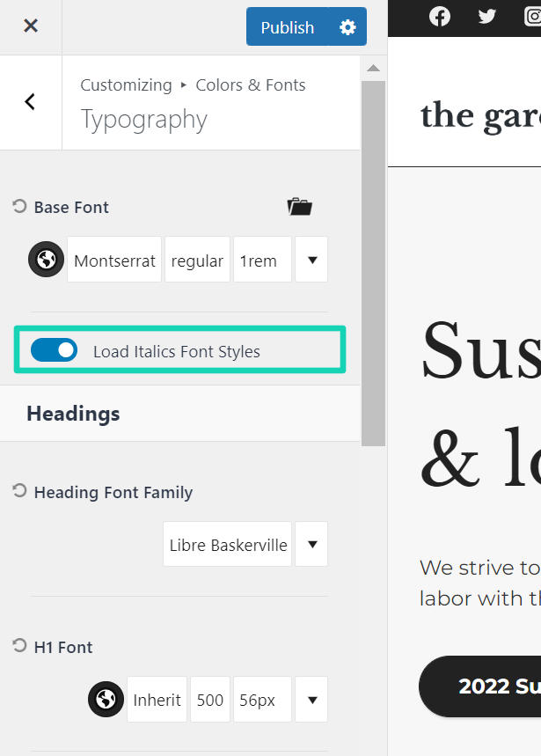Open the Twitter social link icon
Image resolution: width=541 pixels, height=756 pixels.
click(x=486, y=17)
